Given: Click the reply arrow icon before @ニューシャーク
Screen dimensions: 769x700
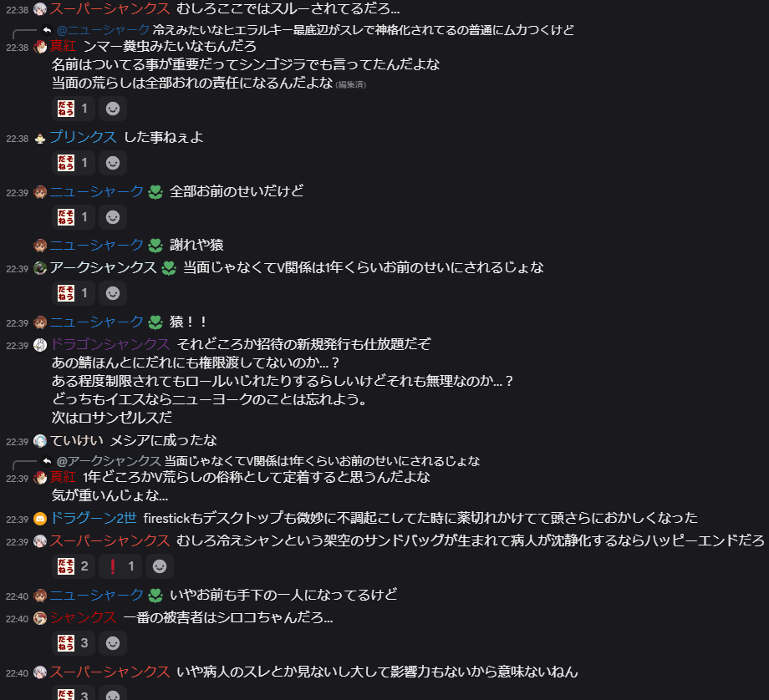Looking at the screenshot, I should (47, 30).
